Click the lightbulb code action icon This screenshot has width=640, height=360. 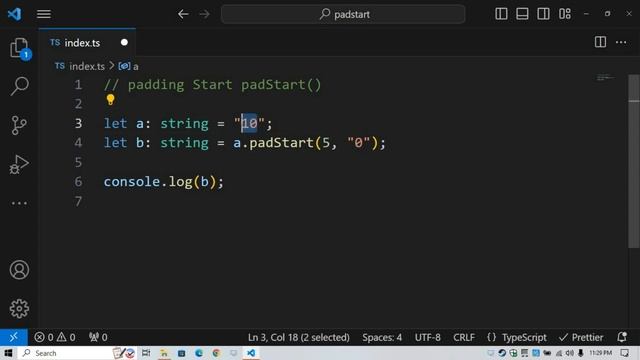[x=110, y=100]
